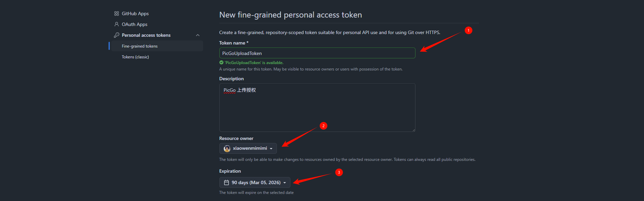Click the key icon beside Personal access tokens
Image resolution: width=644 pixels, height=201 pixels.
117,35
